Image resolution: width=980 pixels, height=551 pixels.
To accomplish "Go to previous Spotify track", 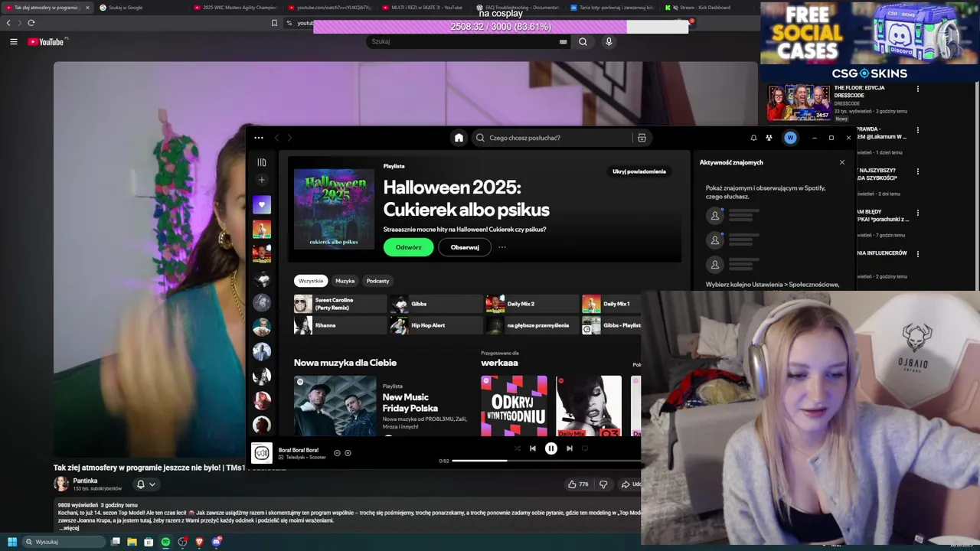I will (533, 448).
